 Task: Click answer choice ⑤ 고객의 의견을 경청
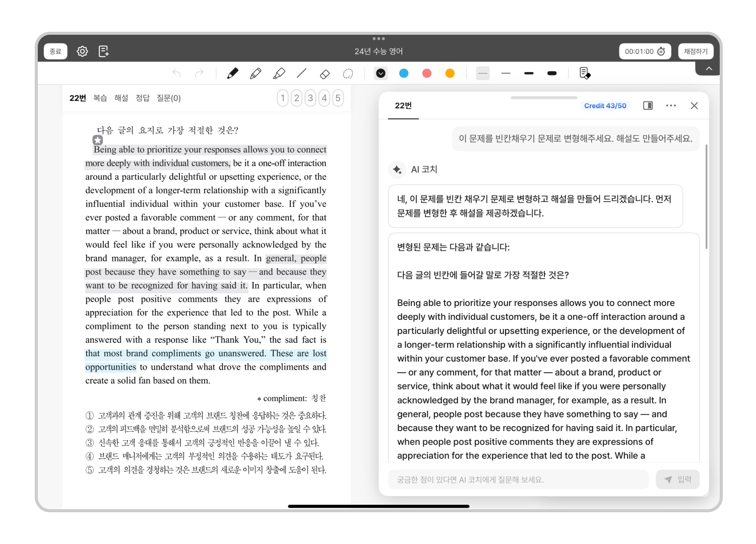(x=206, y=470)
